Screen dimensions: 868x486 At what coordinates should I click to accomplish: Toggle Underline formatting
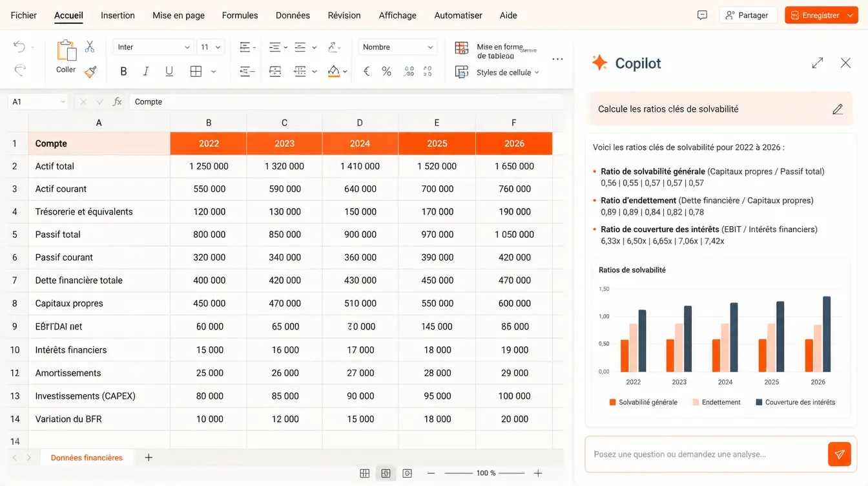click(x=169, y=72)
